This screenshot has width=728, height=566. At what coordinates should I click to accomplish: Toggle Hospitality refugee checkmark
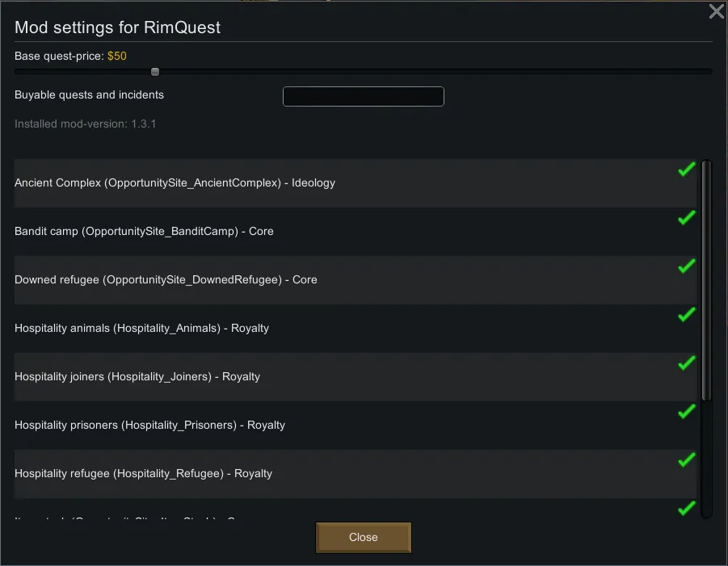coord(687,460)
